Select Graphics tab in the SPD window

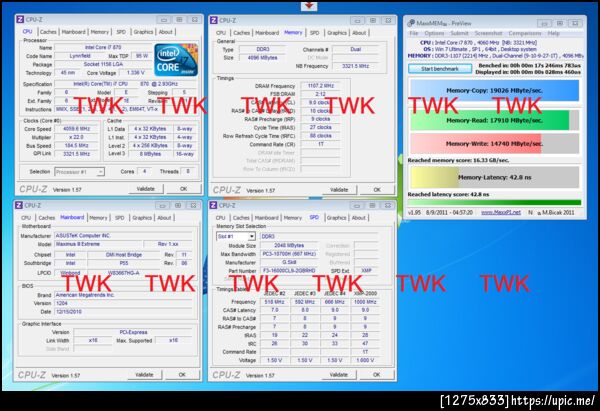tap(336, 218)
